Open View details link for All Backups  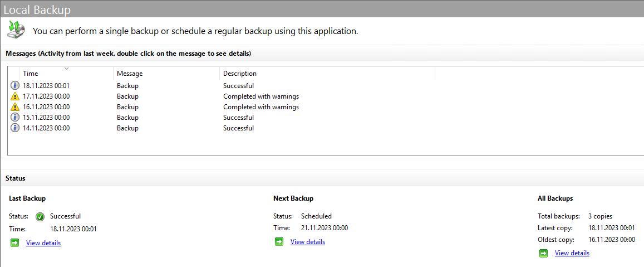click(572, 253)
